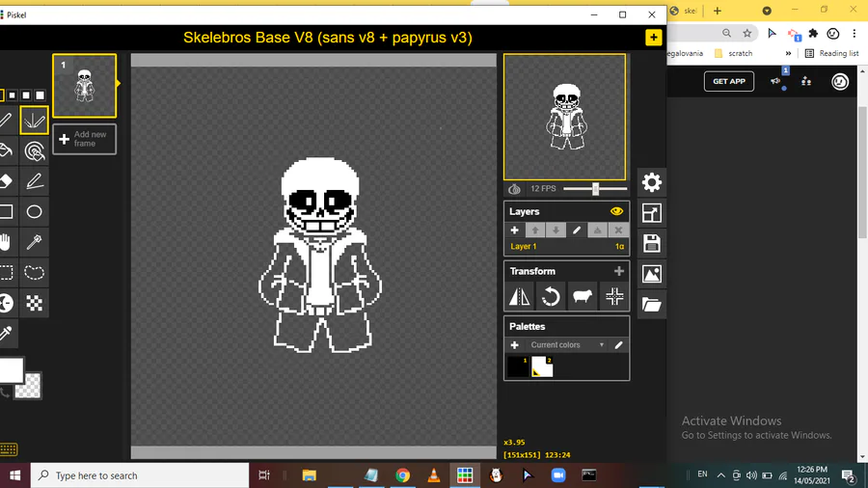Click yellow plus create-new-sprite button
Viewport: 868px width, 488px height.
653,38
